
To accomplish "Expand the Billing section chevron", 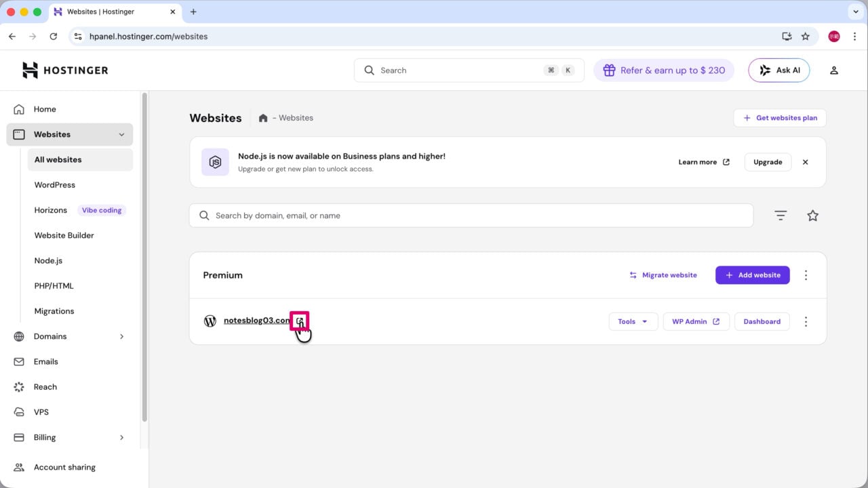I will coord(122,437).
